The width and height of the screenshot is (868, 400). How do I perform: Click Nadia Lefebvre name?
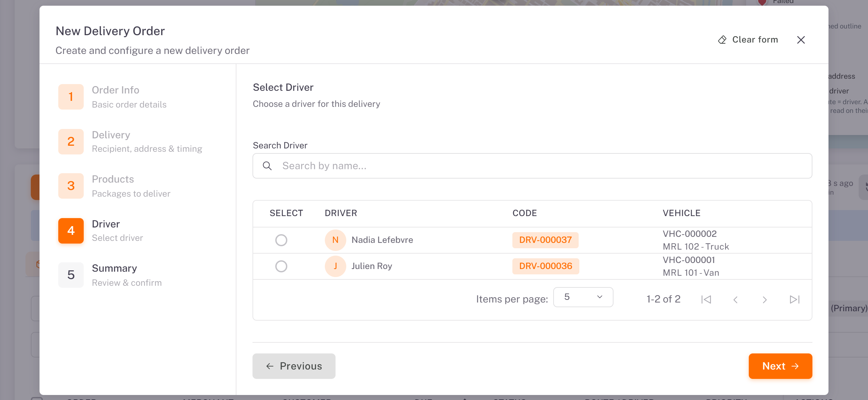tap(382, 240)
